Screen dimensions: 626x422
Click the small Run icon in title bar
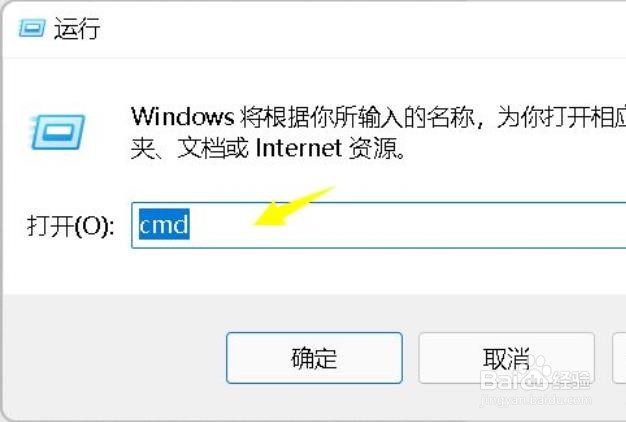click(x=32, y=28)
